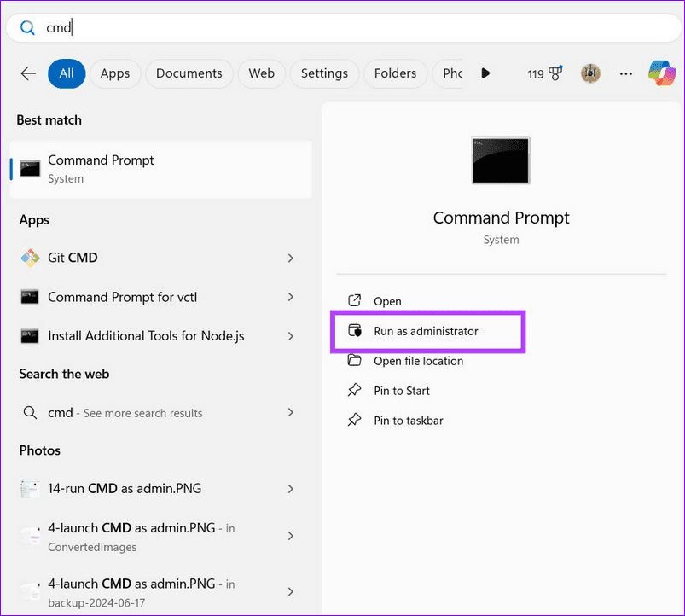Image resolution: width=685 pixels, height=616 pixels.
Task: Select the Command Prompt icon under Best match
Action: [29, 168]
